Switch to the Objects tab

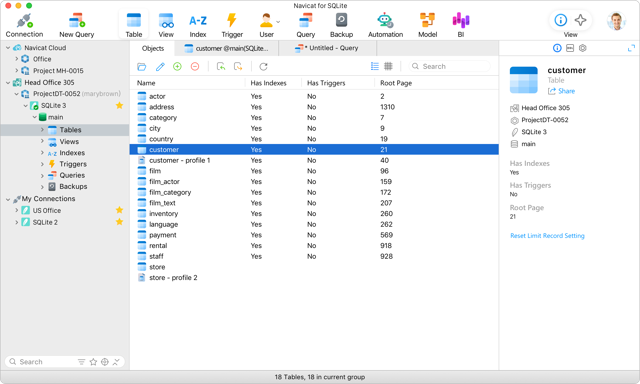click(153, 48)
